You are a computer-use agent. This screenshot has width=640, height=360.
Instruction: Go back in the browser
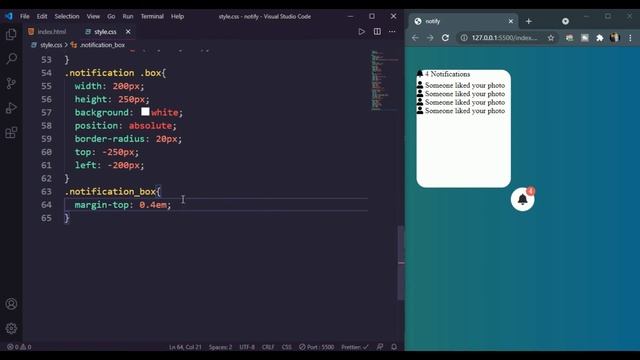415,38
